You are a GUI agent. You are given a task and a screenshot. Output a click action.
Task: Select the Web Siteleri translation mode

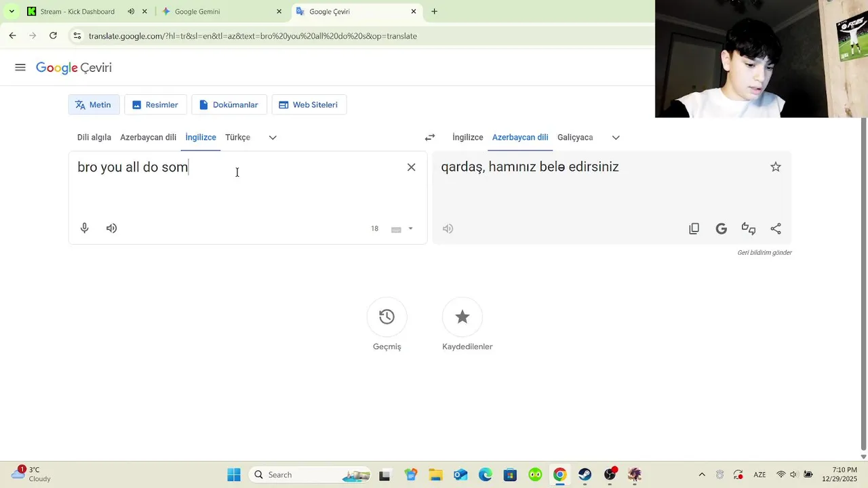pos(309,105)
